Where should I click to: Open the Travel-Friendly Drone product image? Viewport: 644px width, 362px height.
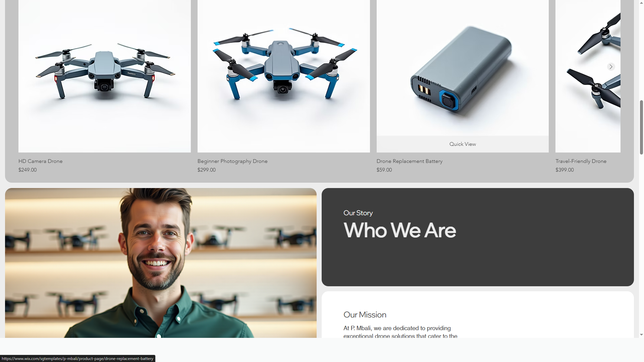click(x=588, y=76)
